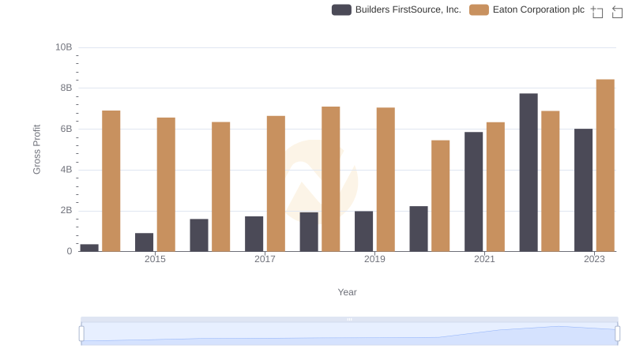Grab the left handle of the zoom slider
The height and width of the screenshot is (364, 632).
click(x=81, y=334)
